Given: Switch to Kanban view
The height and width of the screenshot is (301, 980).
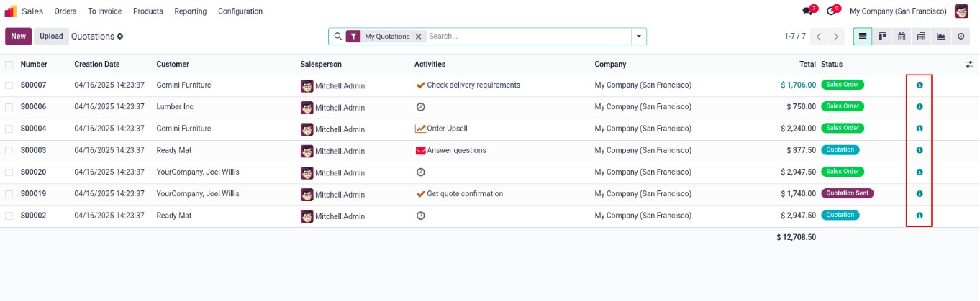Looking at the screenshot, I should pyautogui.click(x=882, y=37).
